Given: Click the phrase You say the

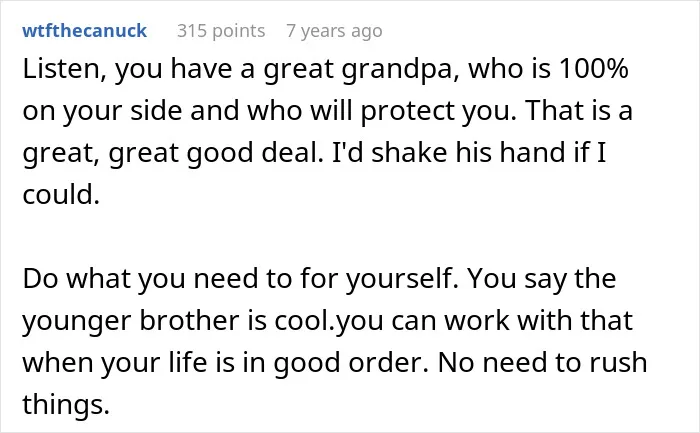Looking at the screenshot, I should click(x=542, y=280).
